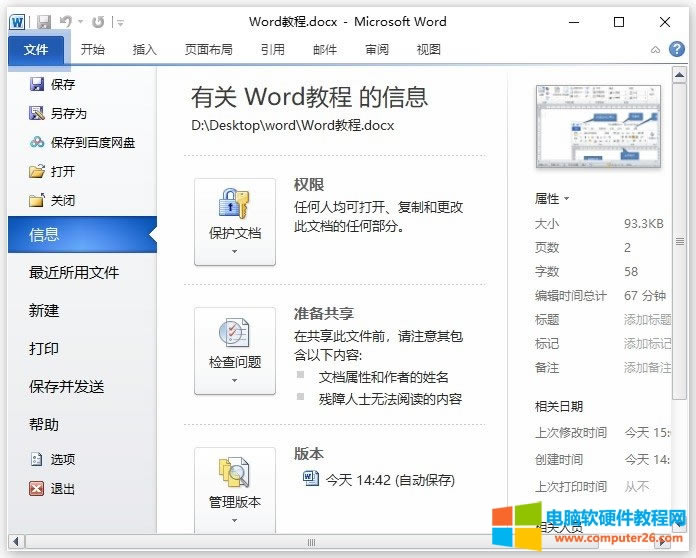Click the ribbon help question mark icon

click(x=677, y=49)
